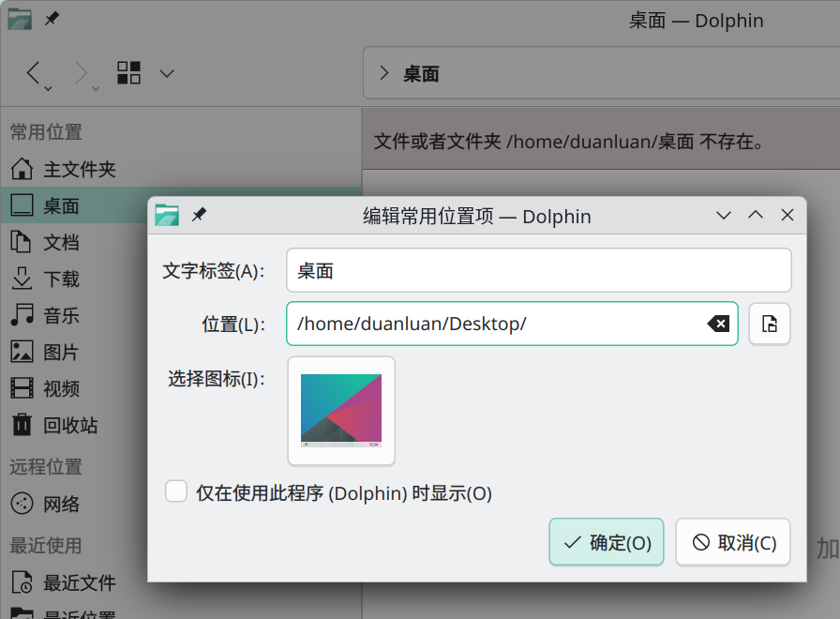Click the documents icon beside 文档

coord(22,242)
